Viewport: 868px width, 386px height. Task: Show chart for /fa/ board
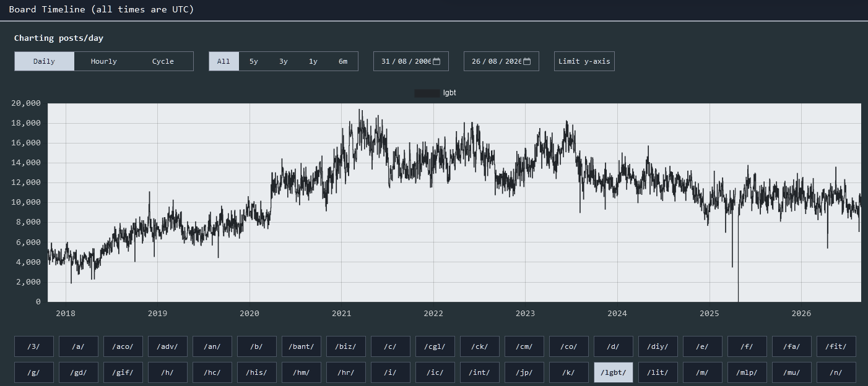(792, 346)
